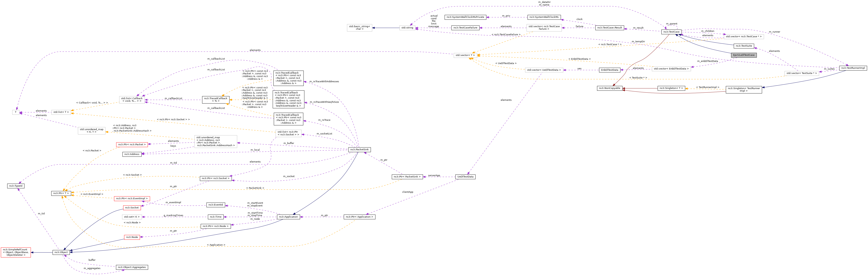This screenshot has height=275, width=868.
Task: Click ns3::Ptr< Application > node
Action: click(360, 217)
